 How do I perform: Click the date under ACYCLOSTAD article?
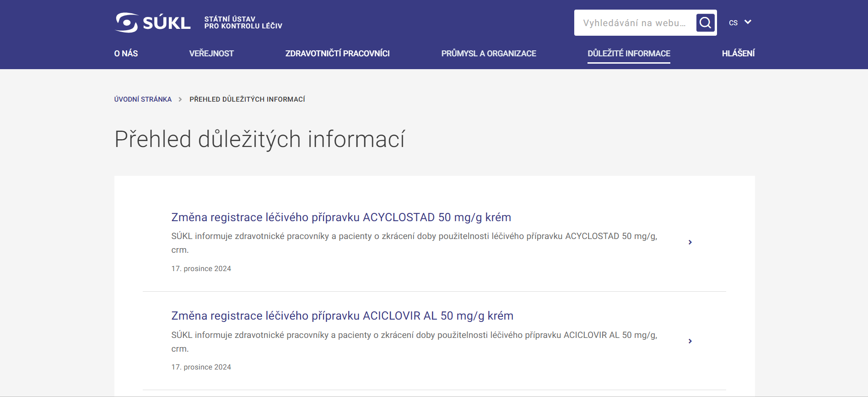[x=201, y=269]
